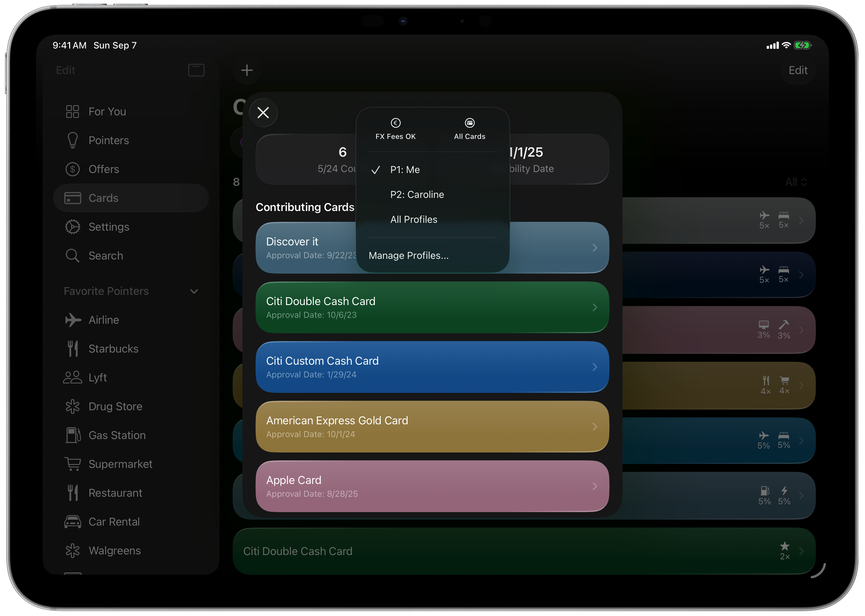865x616 pixels.
Task: Select All Profiles option
Action: tap(413, 220)
